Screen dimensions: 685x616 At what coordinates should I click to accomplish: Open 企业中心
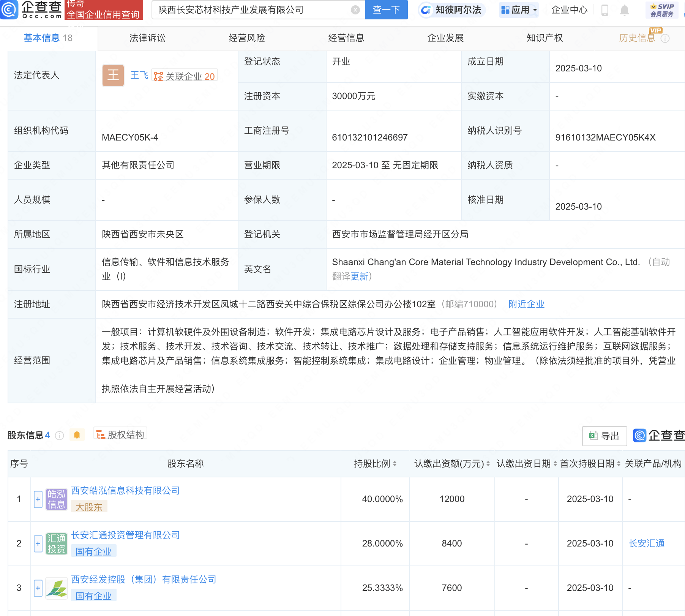(x=569, y=10)
